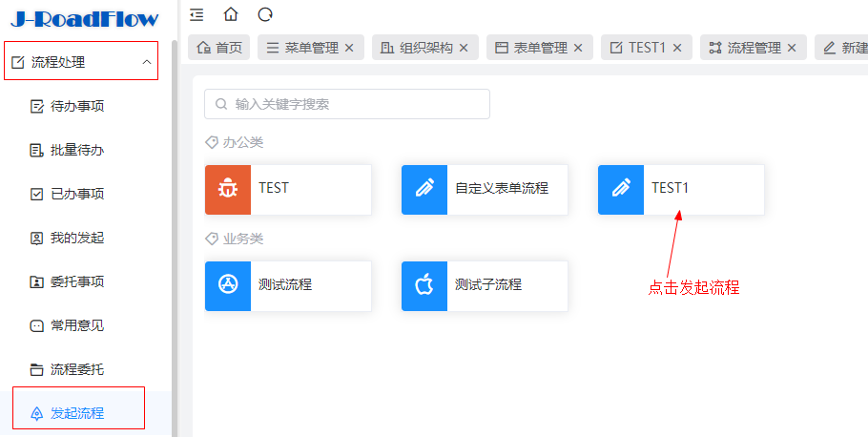Click the pencil icon of 自定义表单流程
Viewport: 868px width, 437px height.
tap(424, 190)
